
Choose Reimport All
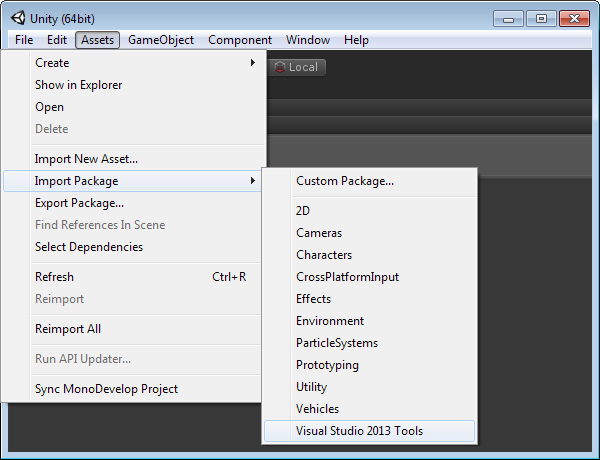pos(132,329)
